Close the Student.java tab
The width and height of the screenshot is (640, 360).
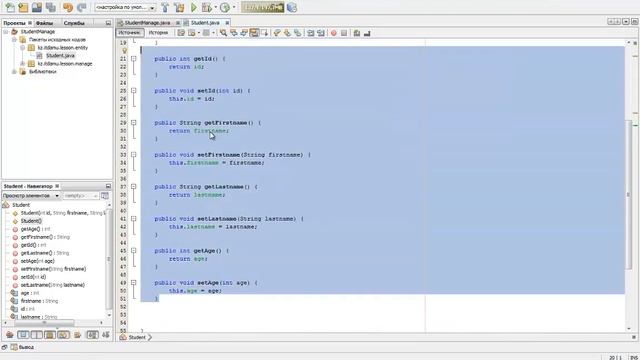point(227,23)
